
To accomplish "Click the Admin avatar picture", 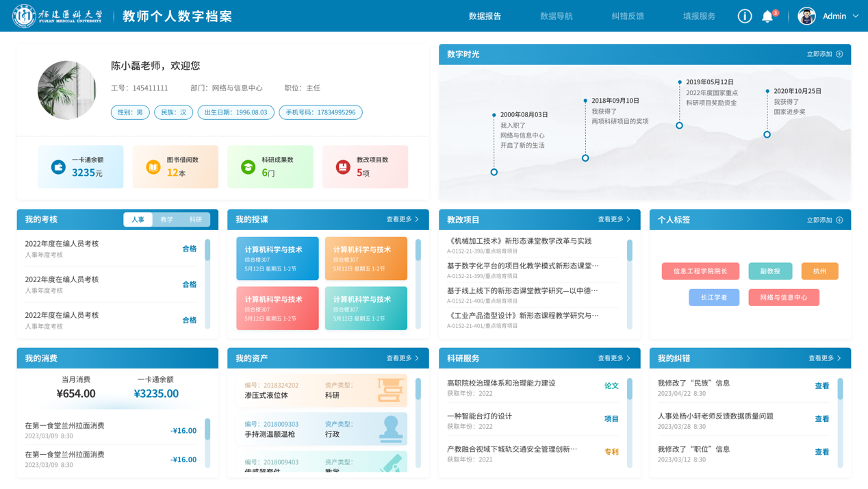I will point(806,16).
